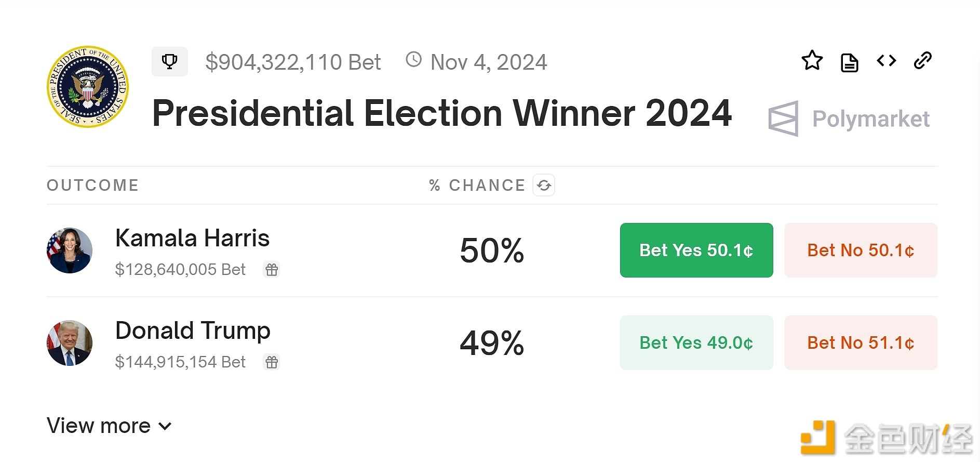This screenshot has height=462, width=980.
Task: Bookmark the market with the star icon
Action: [812, 61]
